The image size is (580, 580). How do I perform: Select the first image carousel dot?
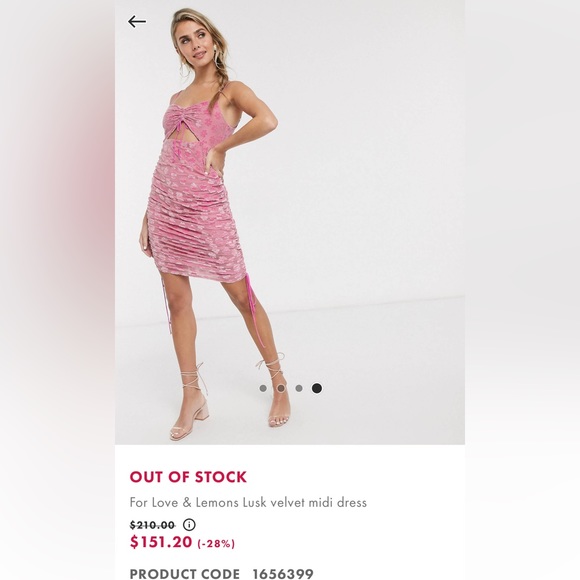pos(263,388)
